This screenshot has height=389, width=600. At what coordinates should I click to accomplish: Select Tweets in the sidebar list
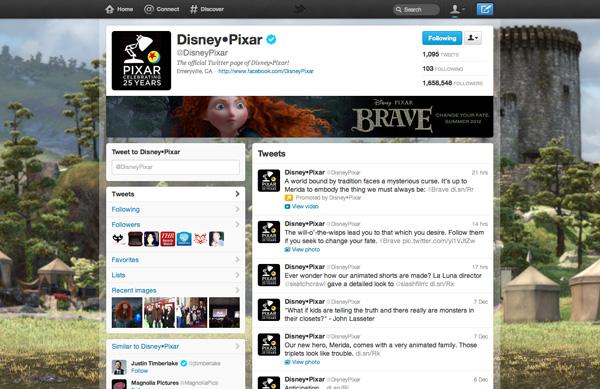[176, 194]
